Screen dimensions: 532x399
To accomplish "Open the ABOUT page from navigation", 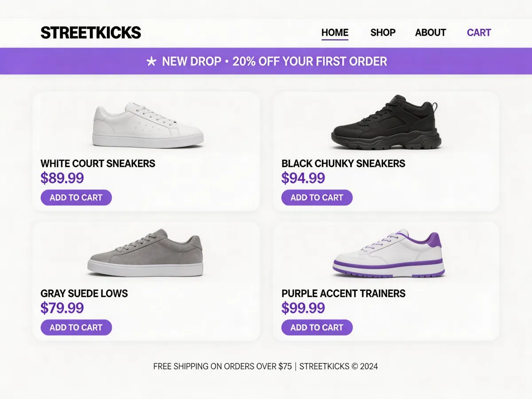I will (430, 33).
